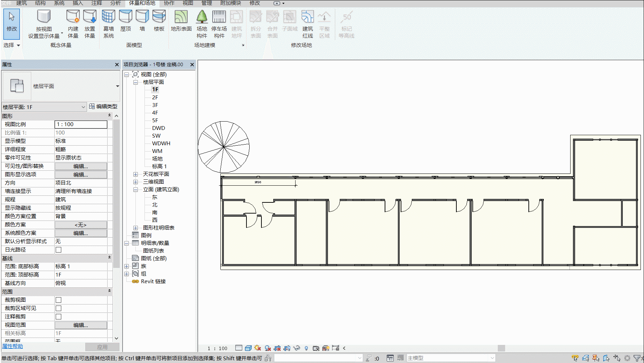Image resolution: width=644 pixels, height=363 pixels.
Task: Activate the 幕墙系统 curtain system tool
Action: tap(109, 24)
